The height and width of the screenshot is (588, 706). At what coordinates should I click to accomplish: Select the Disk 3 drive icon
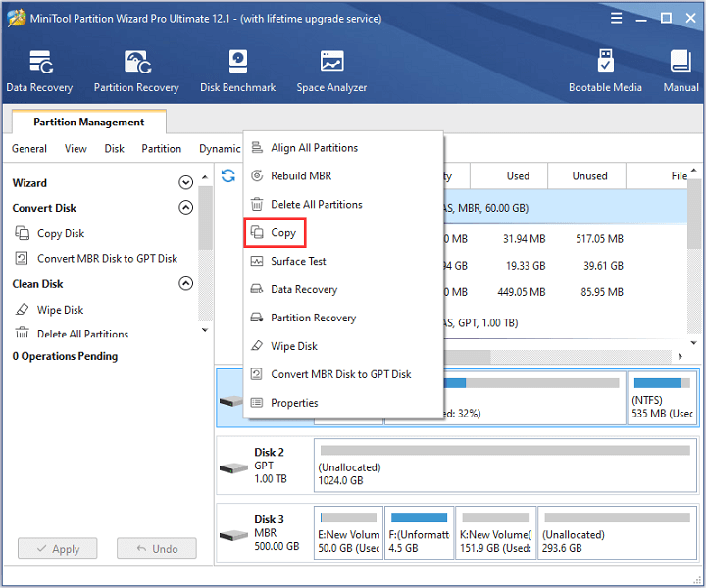tap(233, 535)
